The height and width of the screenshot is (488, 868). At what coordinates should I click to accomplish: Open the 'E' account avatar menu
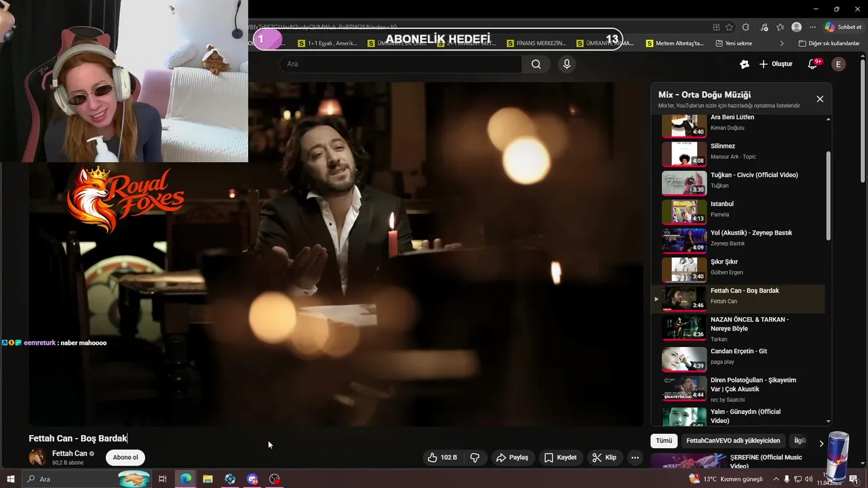pyautogui.click(x=839, y=64)
